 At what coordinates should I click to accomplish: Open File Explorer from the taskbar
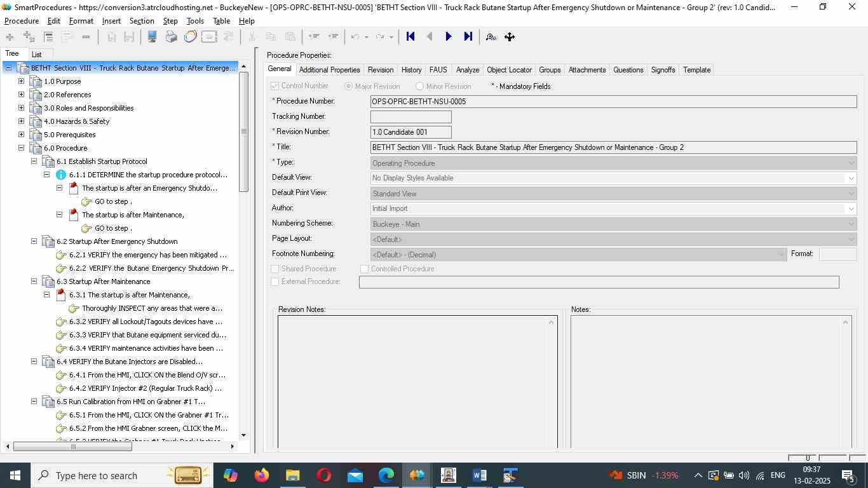tap(292, 475)
